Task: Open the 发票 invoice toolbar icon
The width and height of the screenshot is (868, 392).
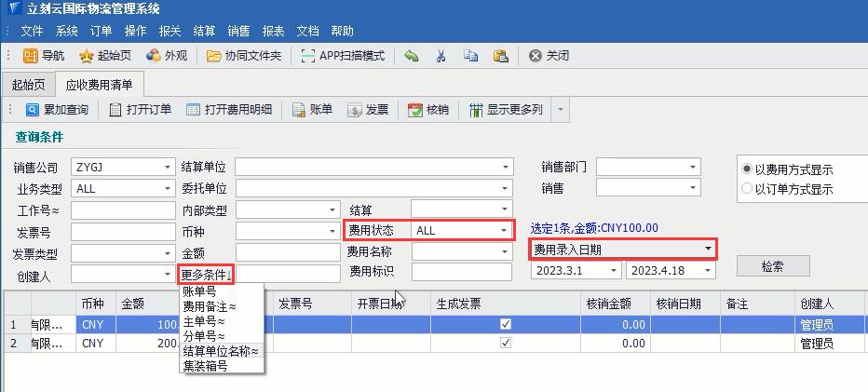Action: tap(355, 110)
